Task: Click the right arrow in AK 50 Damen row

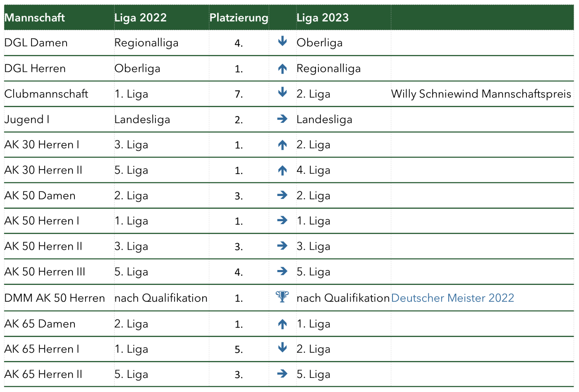Action: pos(282,195)
